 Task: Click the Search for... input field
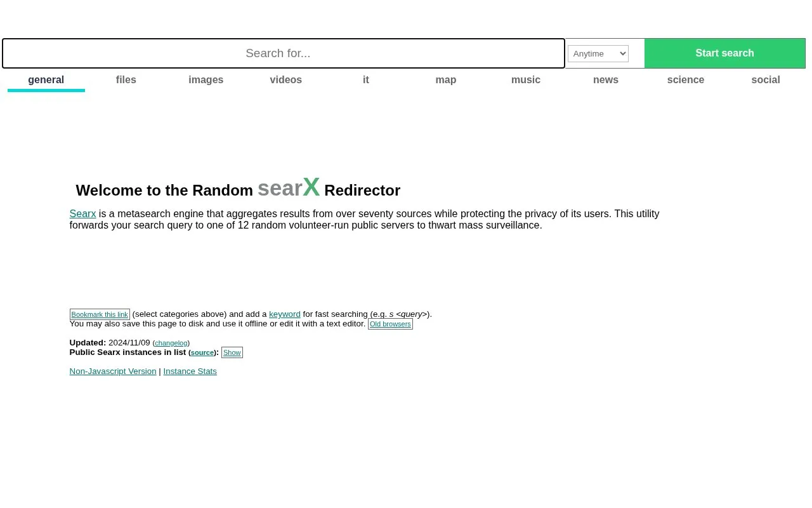pos(283,53)
